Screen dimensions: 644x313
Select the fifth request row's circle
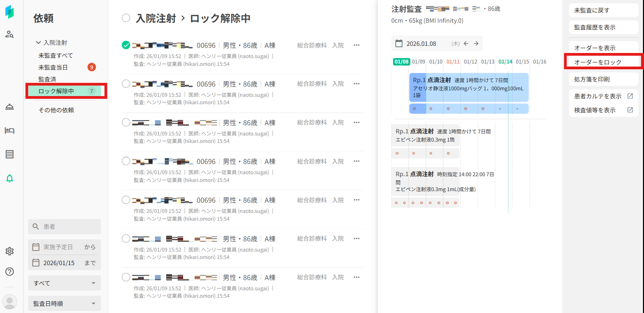(x=126, y=200)
